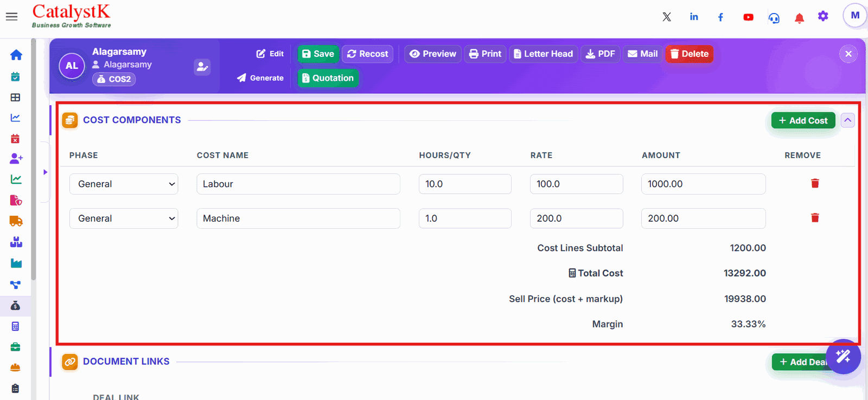Click Print in the toolbar

click(x=485, y=54)
